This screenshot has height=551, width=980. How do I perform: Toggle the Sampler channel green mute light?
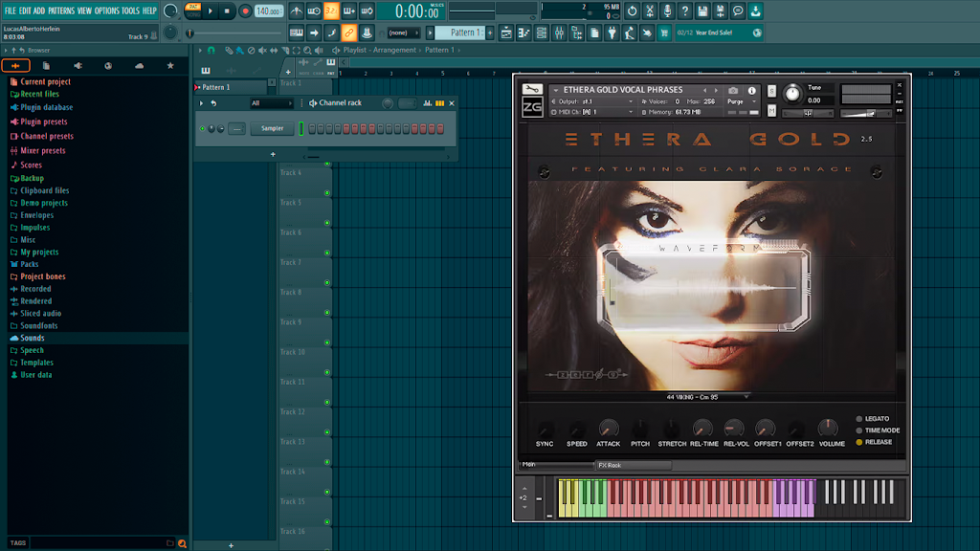click(203, 129)
